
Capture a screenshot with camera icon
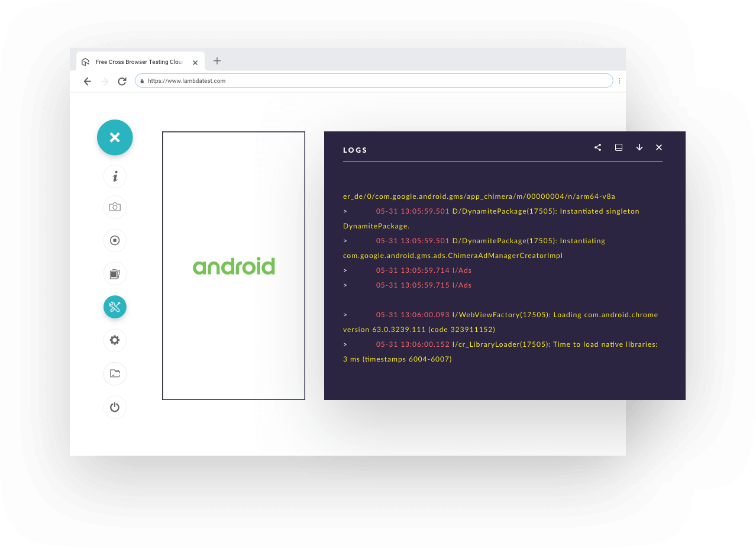(x=115, y=207)
